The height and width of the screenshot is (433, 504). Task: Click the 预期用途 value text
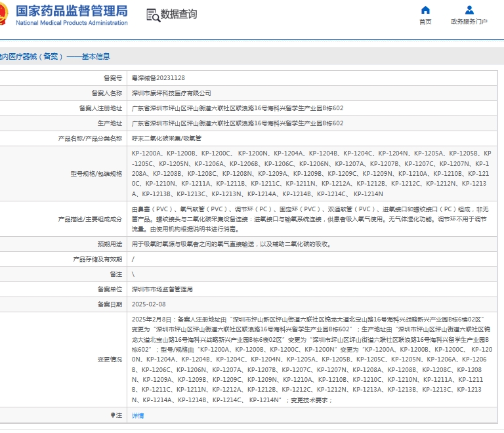click(232, 244)
